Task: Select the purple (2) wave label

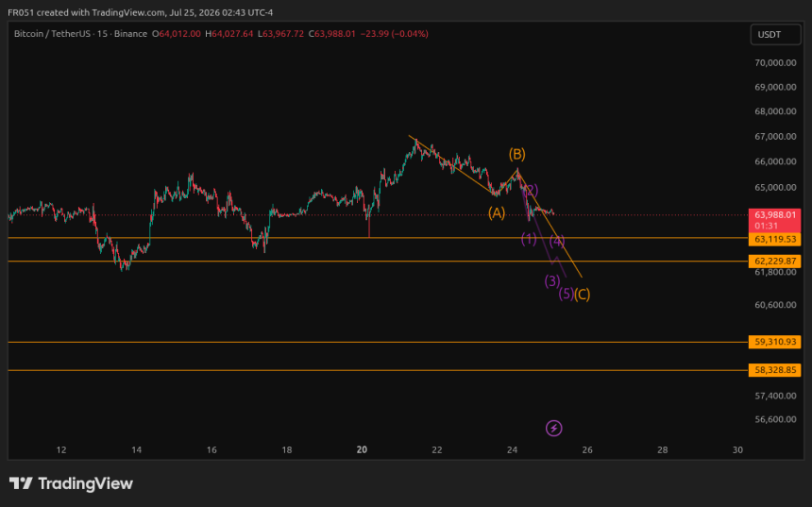Action: [x=531, y=190]
